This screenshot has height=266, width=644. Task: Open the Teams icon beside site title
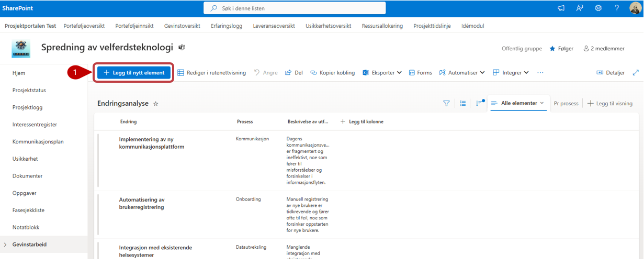pyautogui.click(x=182, y=48)
